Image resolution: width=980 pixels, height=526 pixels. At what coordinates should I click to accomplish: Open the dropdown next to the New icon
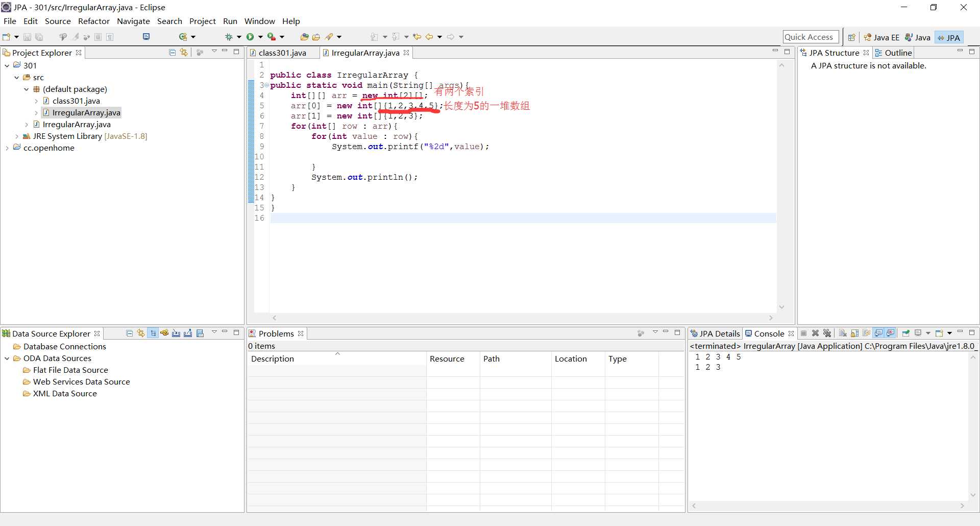coord(16,37)
